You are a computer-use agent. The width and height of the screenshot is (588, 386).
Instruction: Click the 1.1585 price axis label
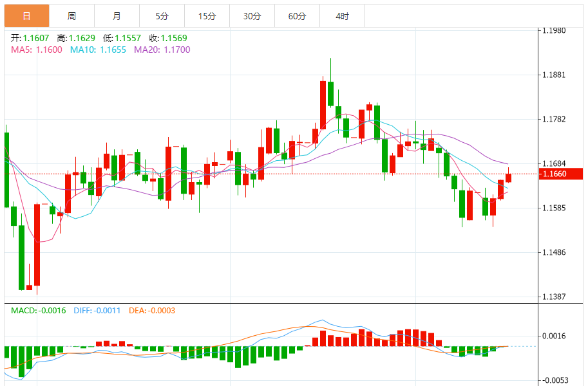click(554, 208)
